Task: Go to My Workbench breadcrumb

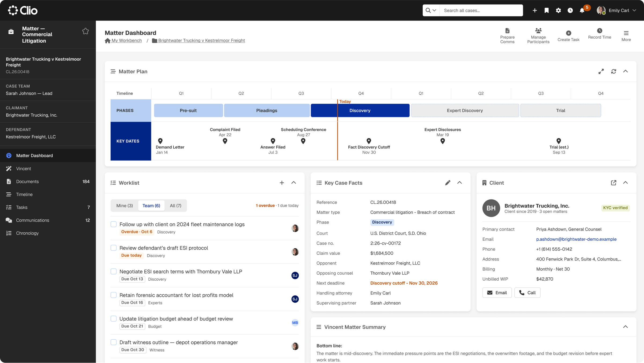Action: pyautogui.click(x=123, y=41)
